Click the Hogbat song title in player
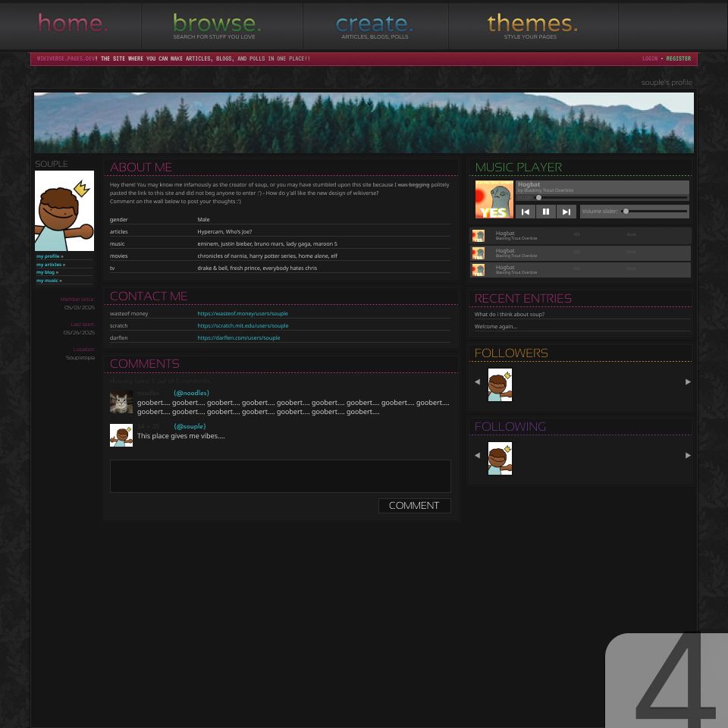 (529, 184)
